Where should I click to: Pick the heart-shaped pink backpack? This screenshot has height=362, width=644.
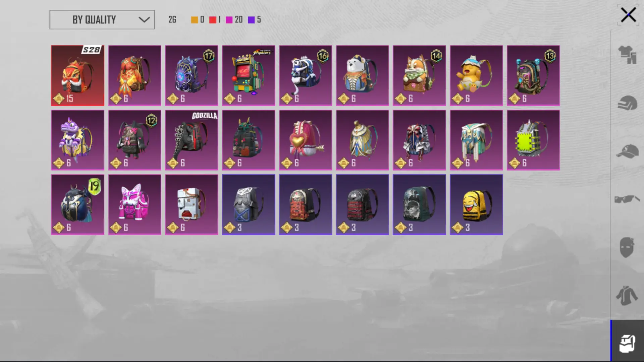click(306, 140)
